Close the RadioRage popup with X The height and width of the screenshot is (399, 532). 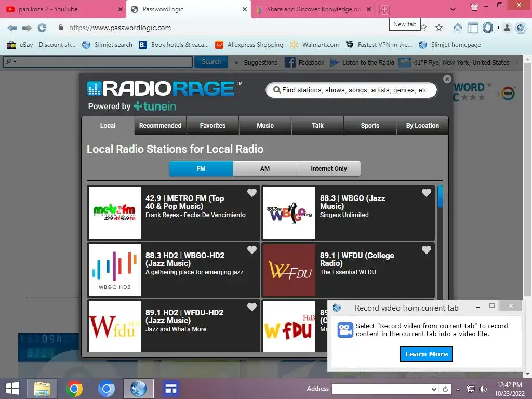coord(447,79)
